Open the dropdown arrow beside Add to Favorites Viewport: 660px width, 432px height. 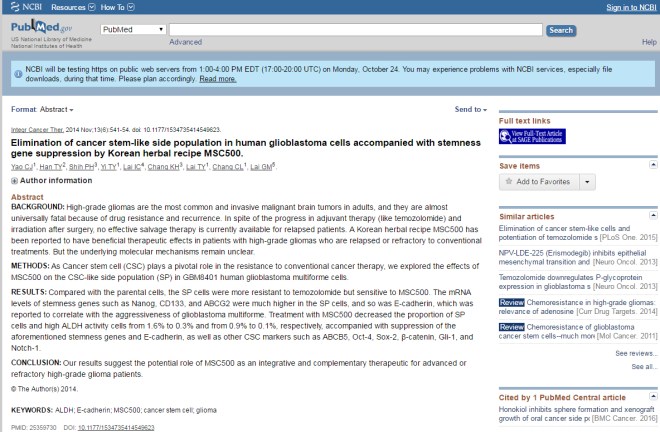click(x=587, y=182)
